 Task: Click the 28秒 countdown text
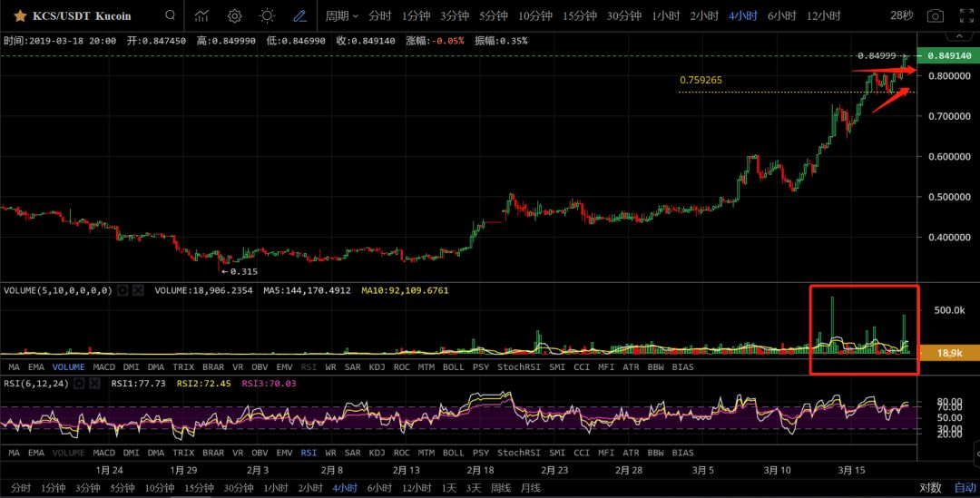pos(902,15)
